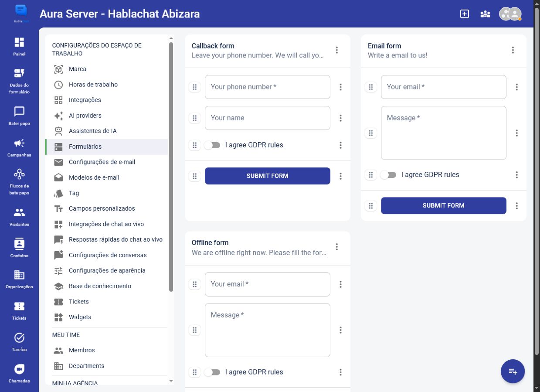The height and width of the screenshot is (392, 540).
Task: Open Offline form header options menu
Action: [x=337, y=247]
